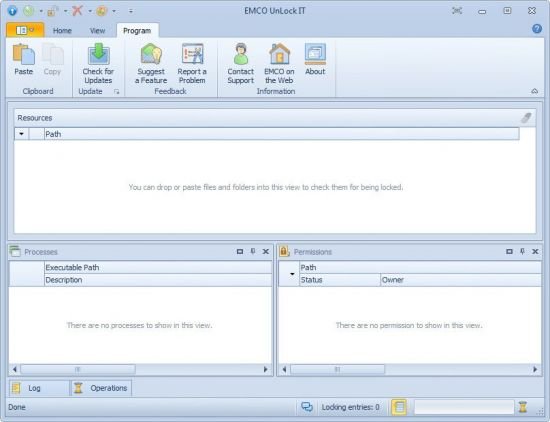
Task: Open Suggest a Feature
Action: 151,63
